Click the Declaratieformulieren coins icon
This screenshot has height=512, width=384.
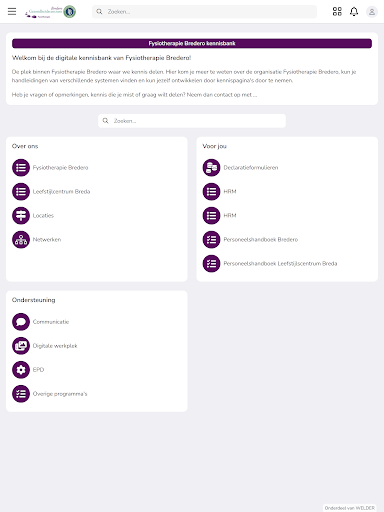tap(211, 167)
